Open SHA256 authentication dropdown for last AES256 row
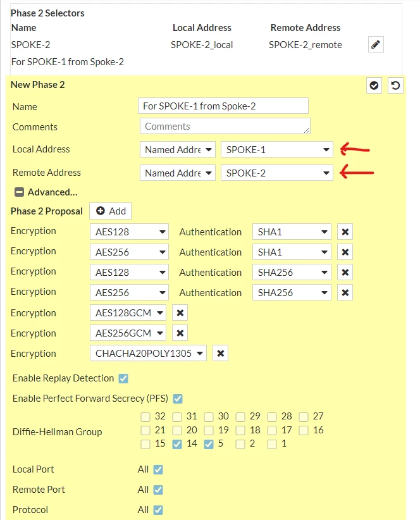Screen dimensions: 420x520 click(x=292, y=292)
